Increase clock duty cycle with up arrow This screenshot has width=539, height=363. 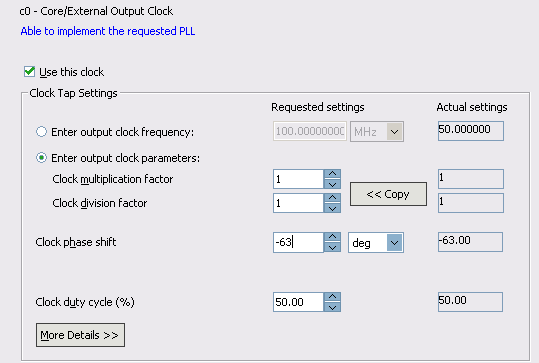click(x=332, y=297)
